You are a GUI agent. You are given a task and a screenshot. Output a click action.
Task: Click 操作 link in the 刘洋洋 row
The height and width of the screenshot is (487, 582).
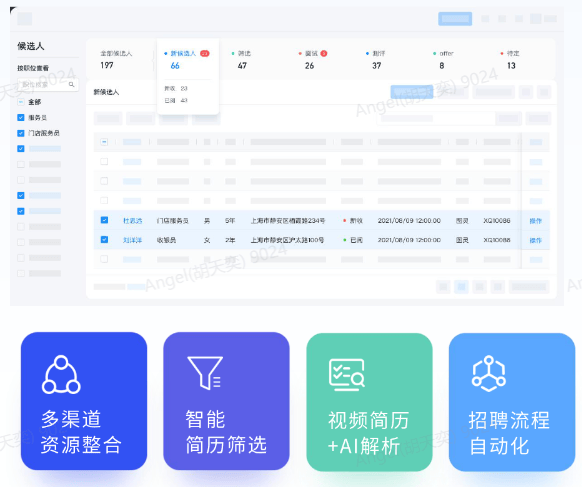coord(536,241)
